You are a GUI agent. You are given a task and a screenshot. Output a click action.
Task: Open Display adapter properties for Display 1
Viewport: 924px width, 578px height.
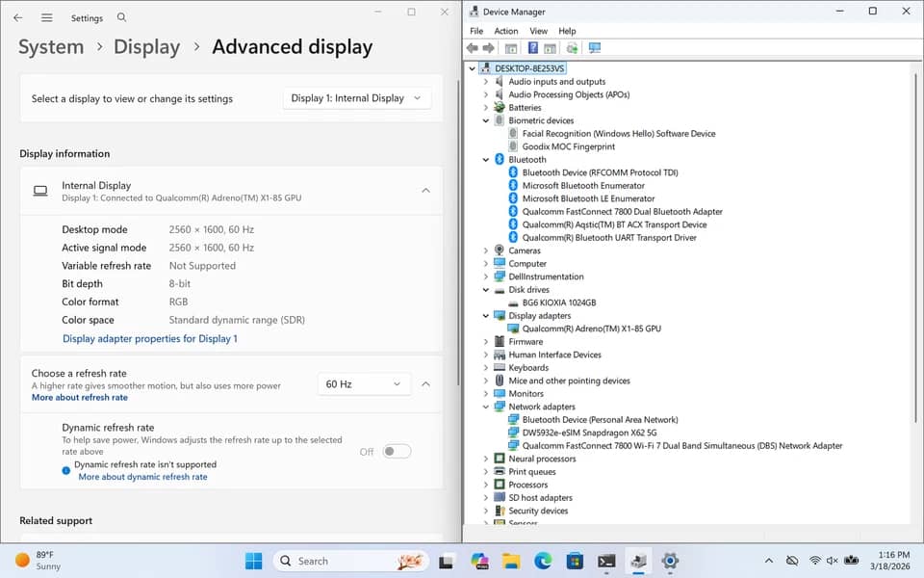coord(150,338)
